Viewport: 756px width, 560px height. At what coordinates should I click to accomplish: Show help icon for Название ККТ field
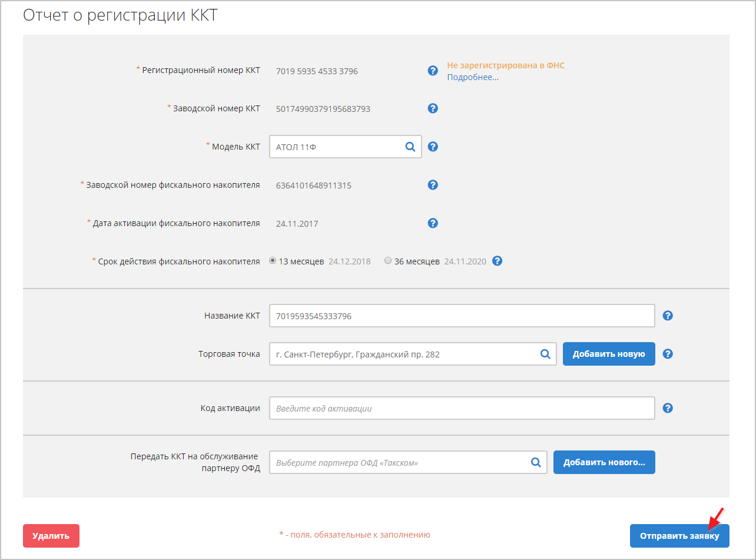(668, 316)
